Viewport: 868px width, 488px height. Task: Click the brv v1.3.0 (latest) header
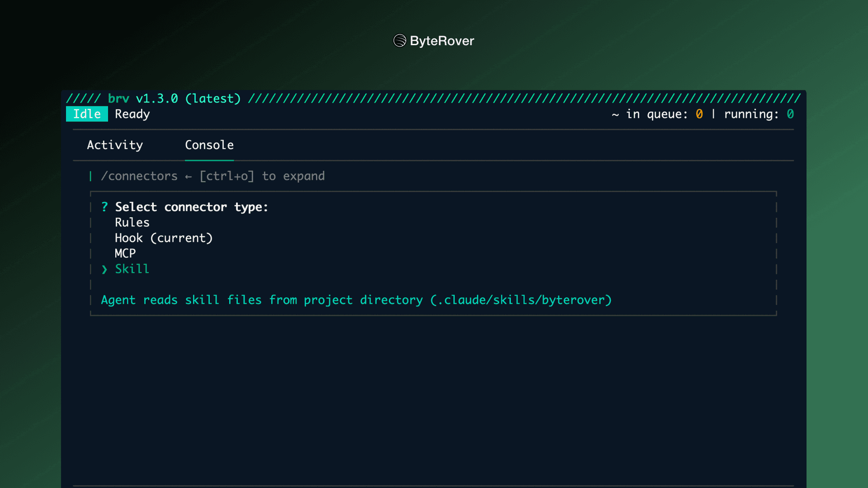[174, 99]
